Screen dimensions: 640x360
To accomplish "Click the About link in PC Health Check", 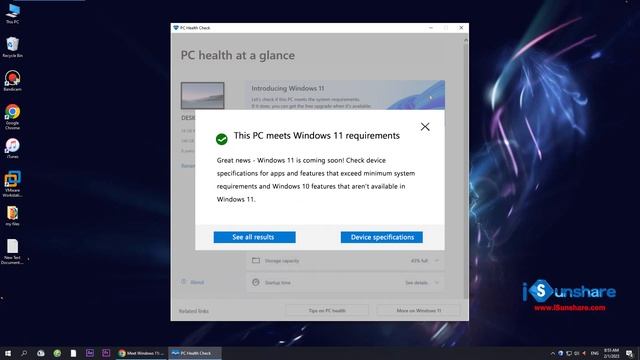I will 197,282.
